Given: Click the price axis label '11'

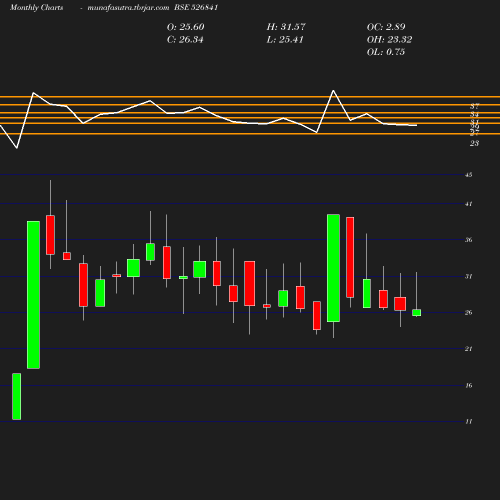Looking at the screenshot, I should (469, 422).
